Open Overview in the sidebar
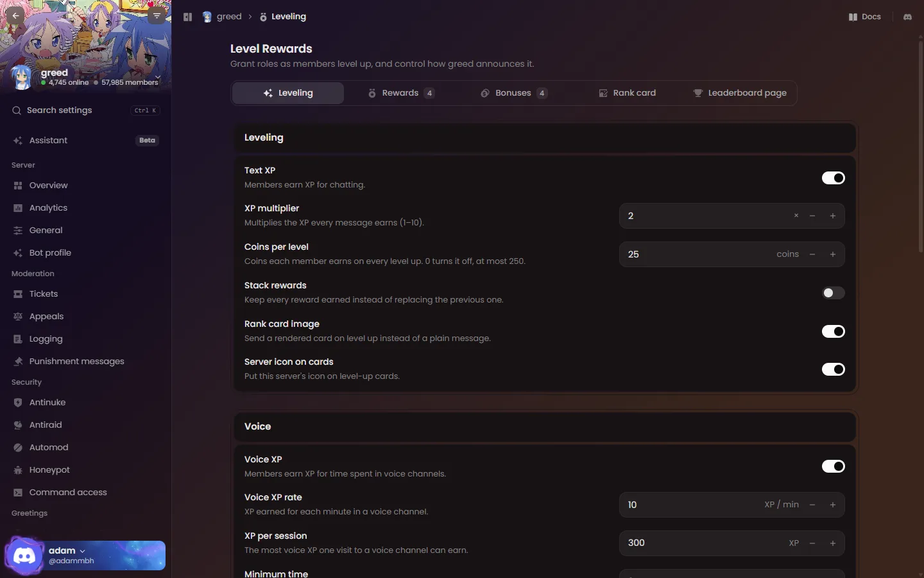The image size is (924, 578). pyautogui.click(x=85, y=186)
